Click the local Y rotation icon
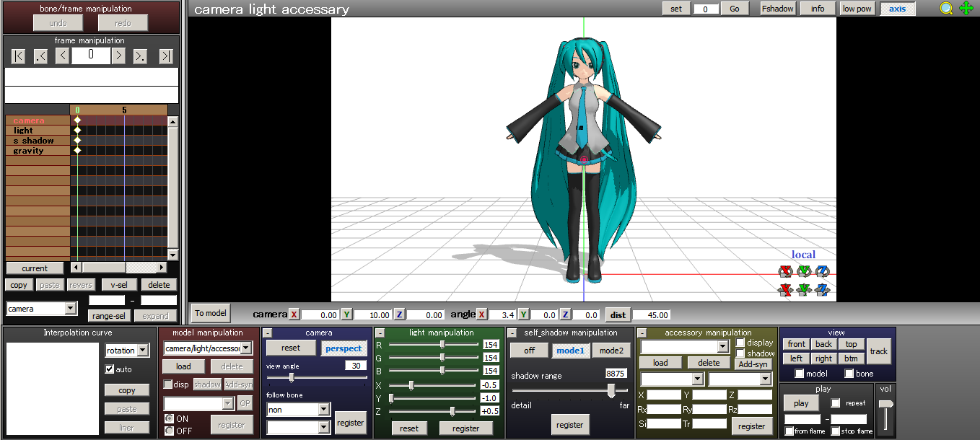Image resolution: width=980 pixels, height=440 pixels. coord(804,271)
